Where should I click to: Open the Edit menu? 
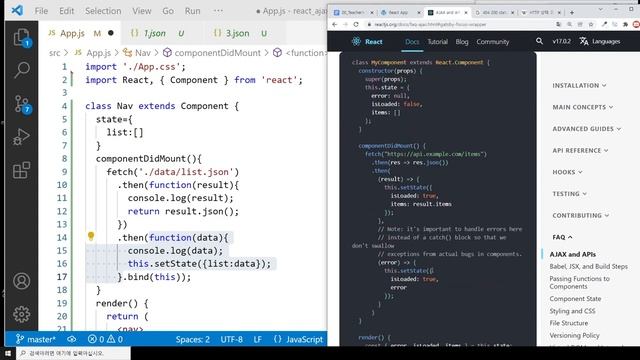[67, 11]
